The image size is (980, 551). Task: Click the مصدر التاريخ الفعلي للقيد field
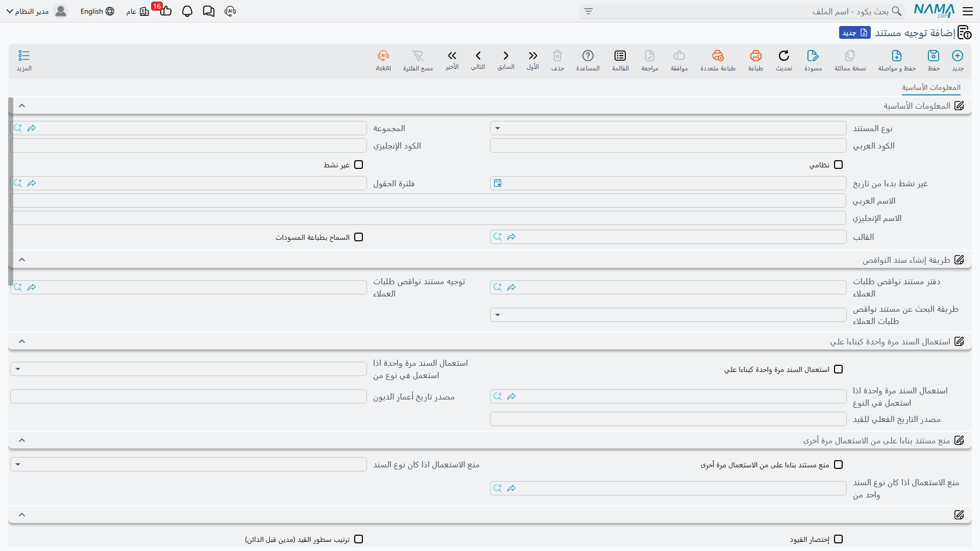tap(668, 419)
